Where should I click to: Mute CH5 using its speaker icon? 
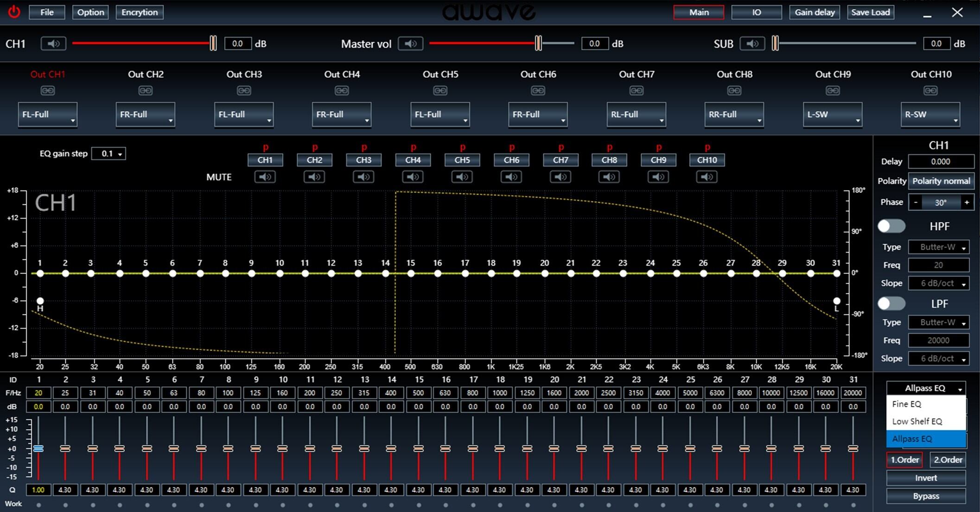tap(462, 177)
